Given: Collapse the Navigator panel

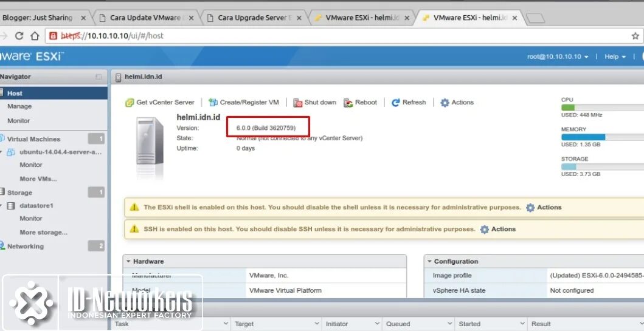Looking at the screenshot, I should 98,77.
